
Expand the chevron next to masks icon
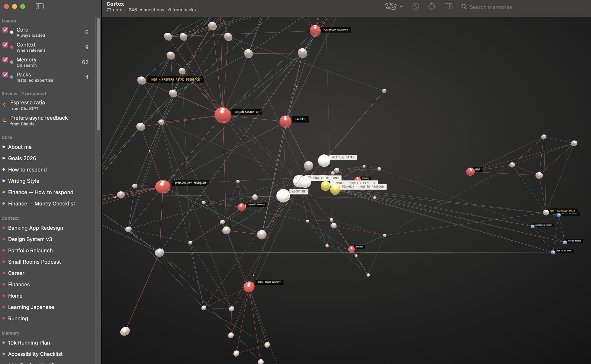coord(401,6)
